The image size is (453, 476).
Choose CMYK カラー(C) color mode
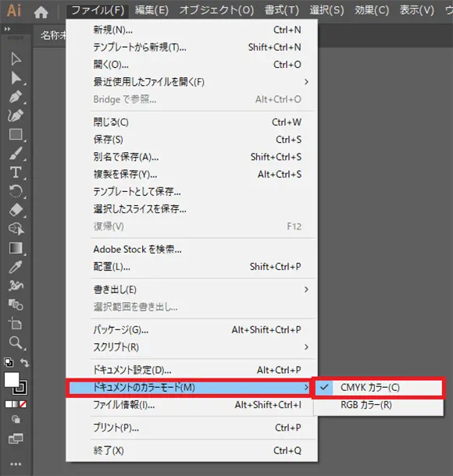(x=379, y=387)
